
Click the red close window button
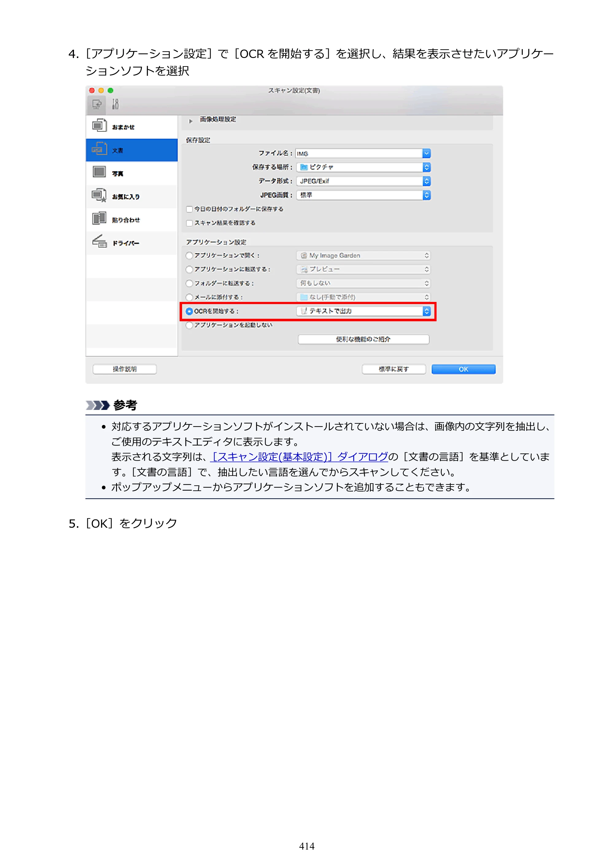[91, 90]
